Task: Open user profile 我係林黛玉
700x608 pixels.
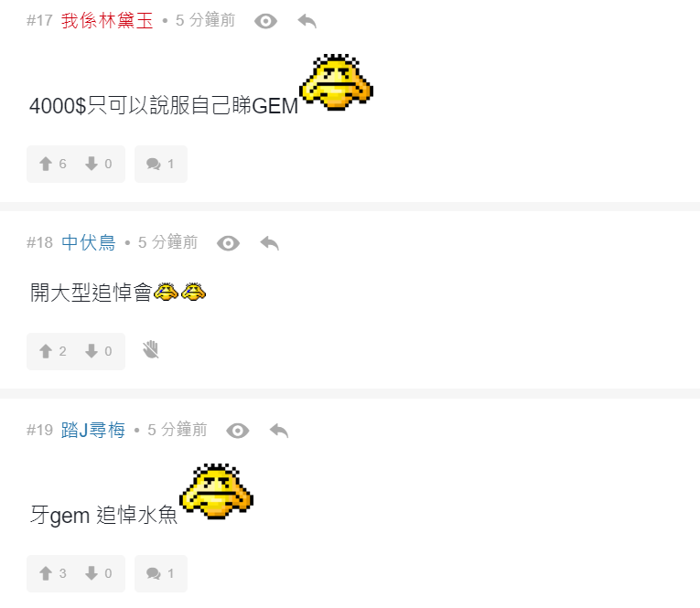Action: click(x=107, y=21)
